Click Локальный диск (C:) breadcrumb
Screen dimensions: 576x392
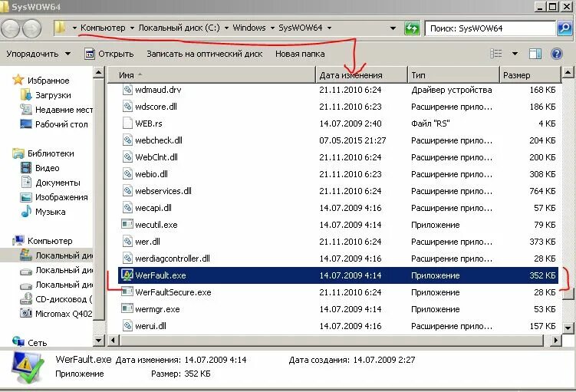point(179,28)
